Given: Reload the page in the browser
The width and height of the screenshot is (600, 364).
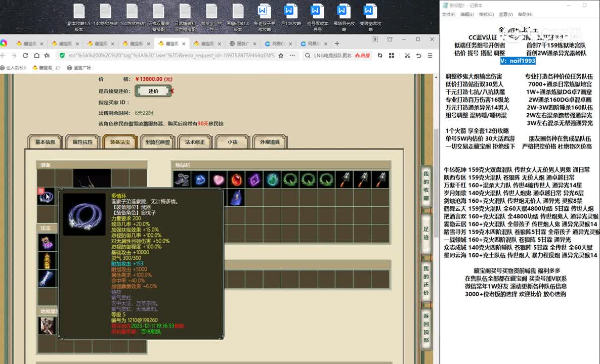Looking at the screenshot, I should [25, 56].
